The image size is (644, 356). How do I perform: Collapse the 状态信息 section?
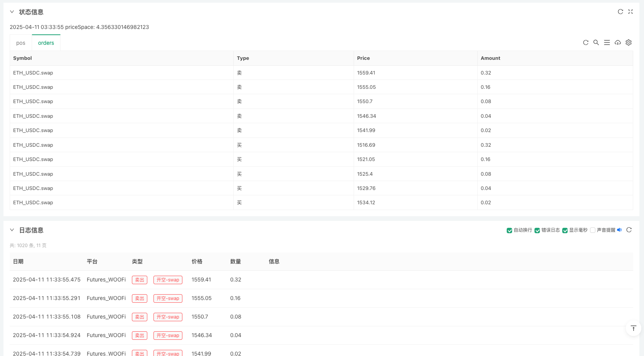12,12
